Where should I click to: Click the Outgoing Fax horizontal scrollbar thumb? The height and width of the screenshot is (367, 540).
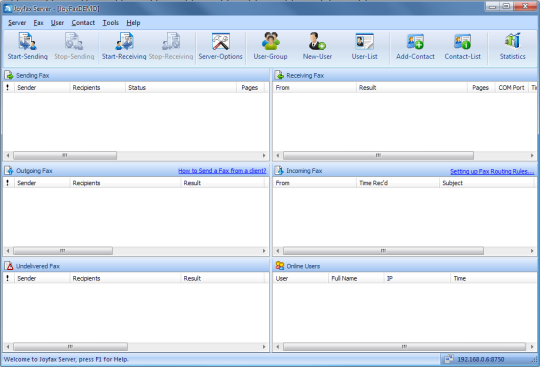point(63,251)
